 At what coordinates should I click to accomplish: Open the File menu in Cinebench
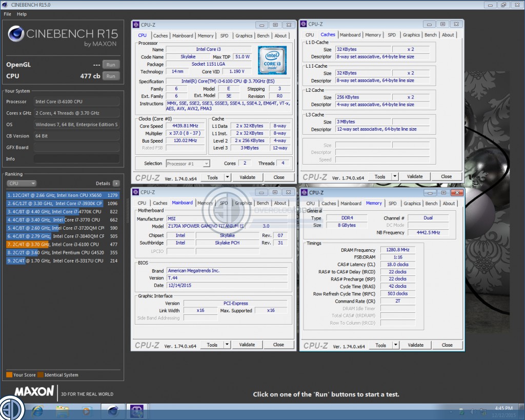coord(7,14)
